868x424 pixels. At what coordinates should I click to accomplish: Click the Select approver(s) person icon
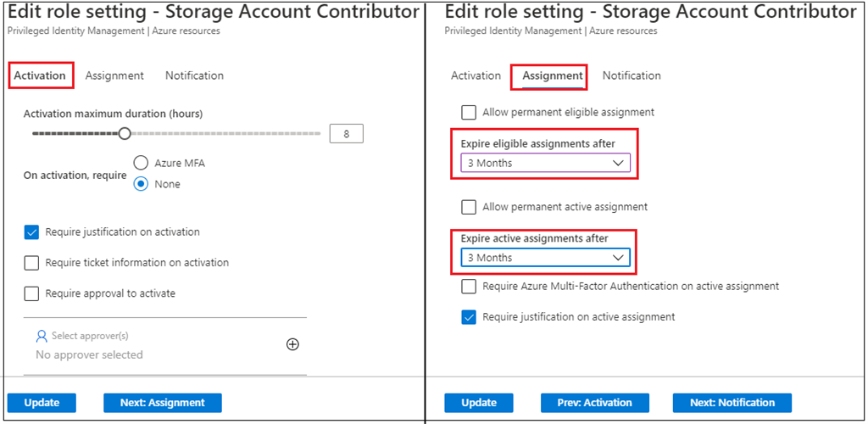click(x=41, y=336)
